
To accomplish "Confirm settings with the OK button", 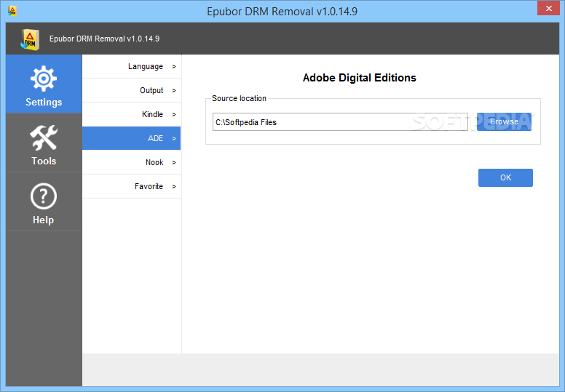I will [x=505, y=177].
